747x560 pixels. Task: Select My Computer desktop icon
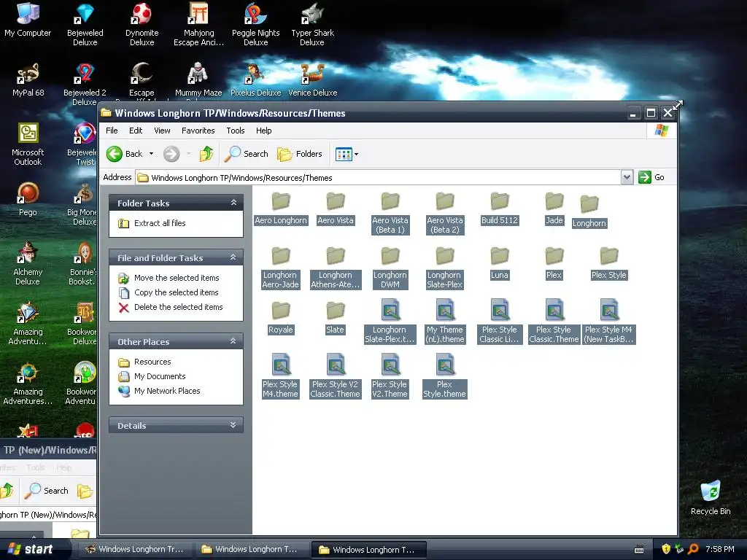click(x=28, y=20)
